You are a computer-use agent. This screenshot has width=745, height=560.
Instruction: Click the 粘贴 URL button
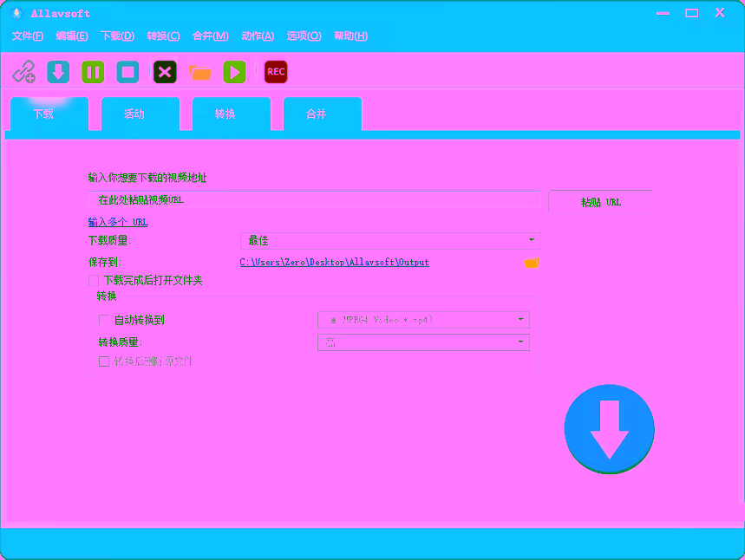click(x=600, y=202)
